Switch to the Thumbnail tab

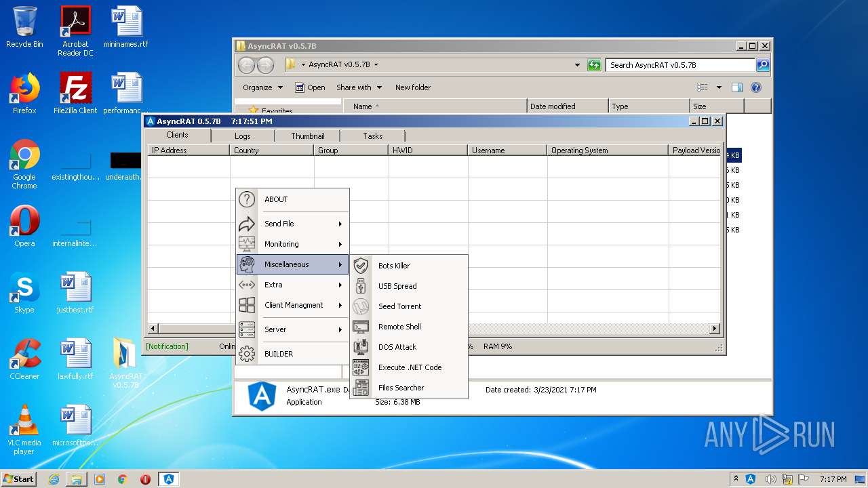coord(308,136)
